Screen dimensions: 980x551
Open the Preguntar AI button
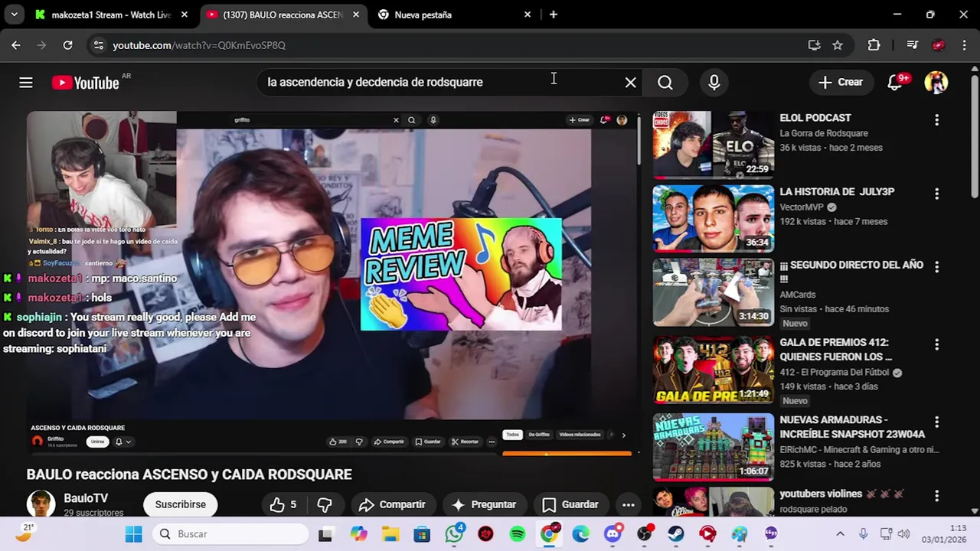coord(484,504)
